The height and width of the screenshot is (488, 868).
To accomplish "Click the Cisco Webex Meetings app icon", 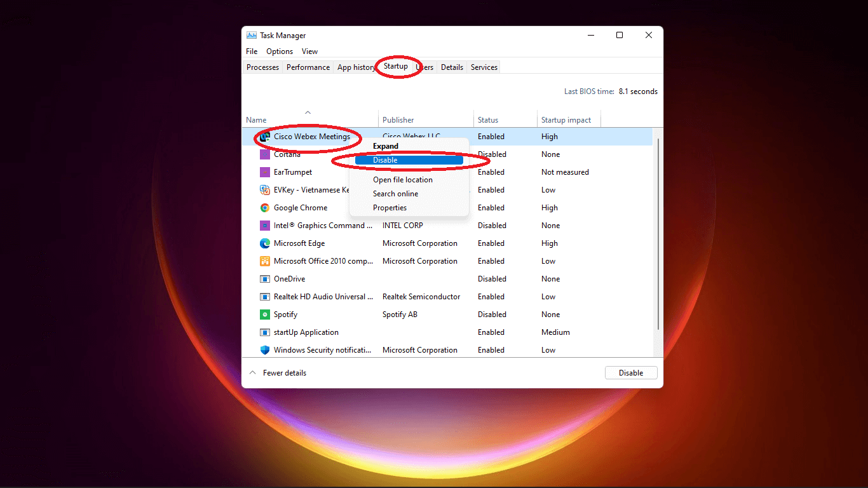I will [265, 137].
